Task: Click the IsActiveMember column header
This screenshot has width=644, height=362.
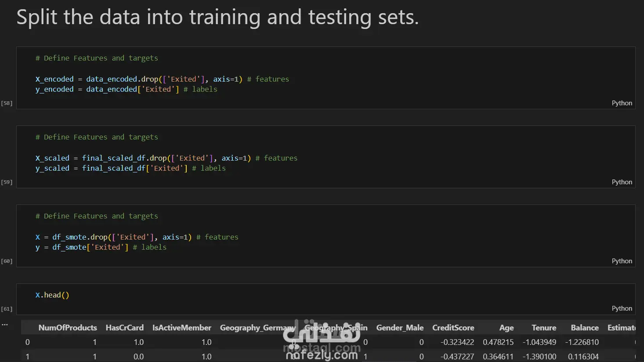Action: click(x=182, y=328)
